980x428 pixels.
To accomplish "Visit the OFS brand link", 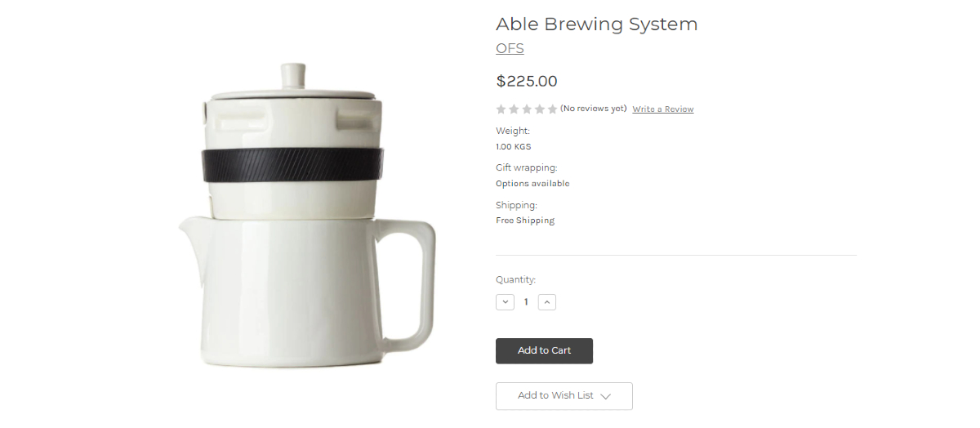I will [x=510, y=48].
